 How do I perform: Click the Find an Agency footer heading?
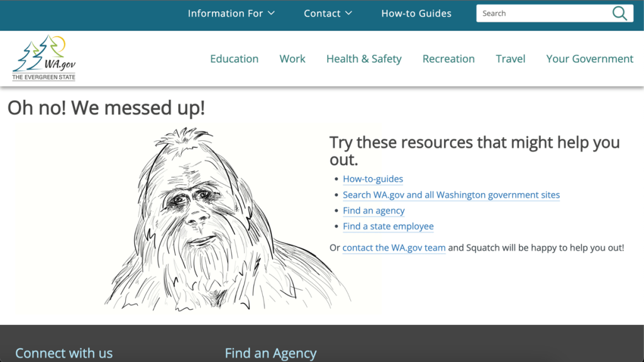point(270,353)
